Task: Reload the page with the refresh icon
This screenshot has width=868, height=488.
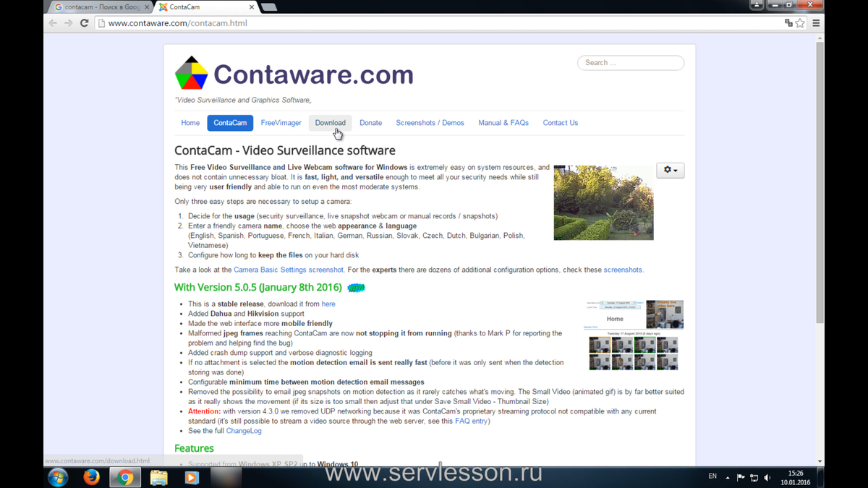Action: 84,23
